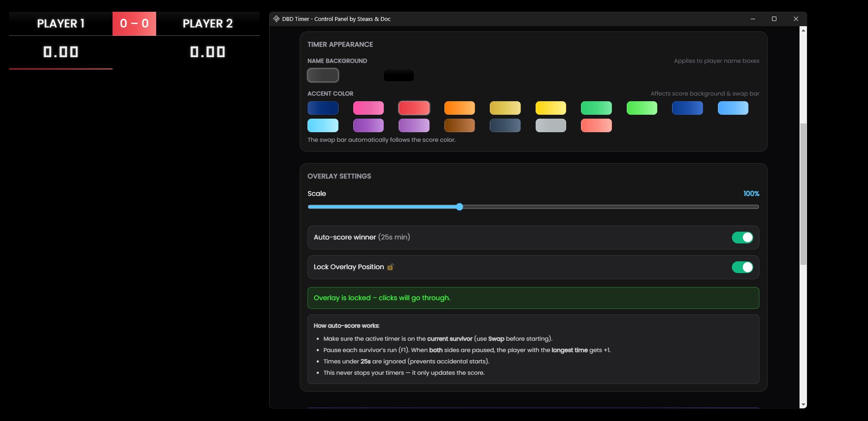Choose the silver gray accent color

[x=550, y=126]
